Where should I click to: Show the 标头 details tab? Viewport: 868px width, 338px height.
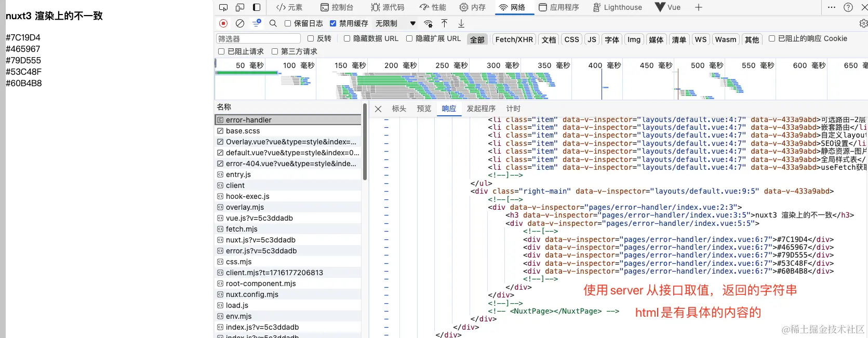point(399,109)
